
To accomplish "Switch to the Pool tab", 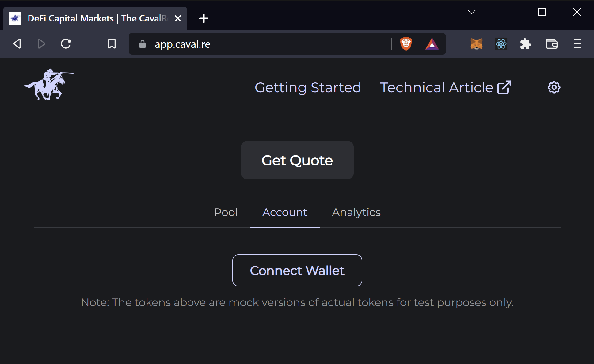I will pyautogui.click(x=226, y=212).
